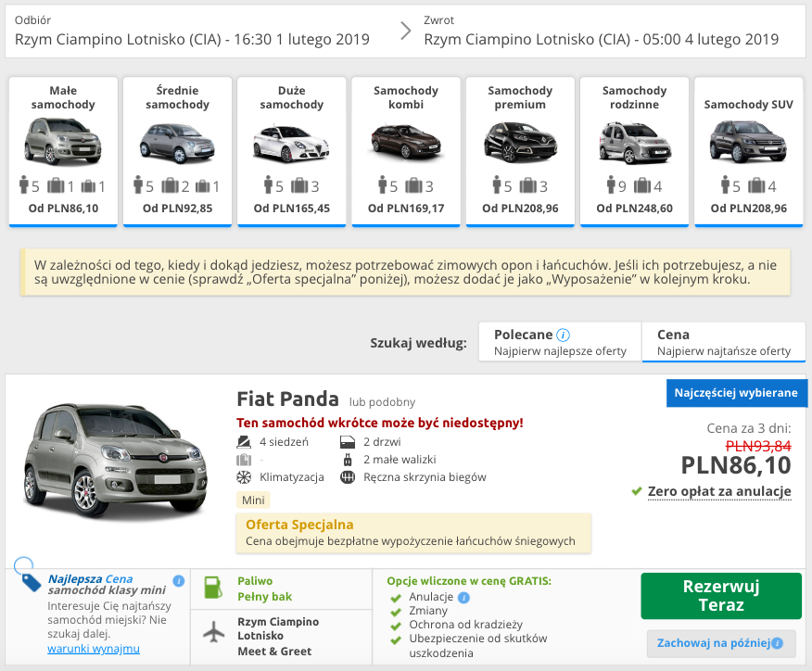
Task: Click the airplane icon near Rzym Ciampino
Action: coord(214,632)
